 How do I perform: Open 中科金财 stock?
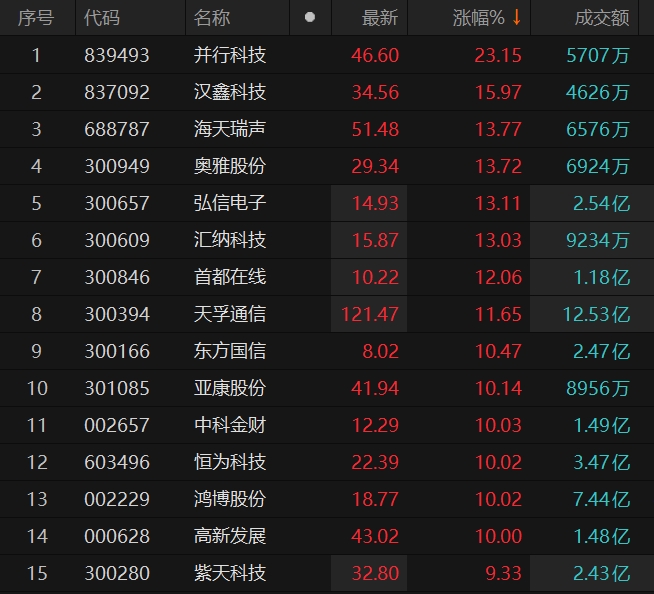point(230,425)
